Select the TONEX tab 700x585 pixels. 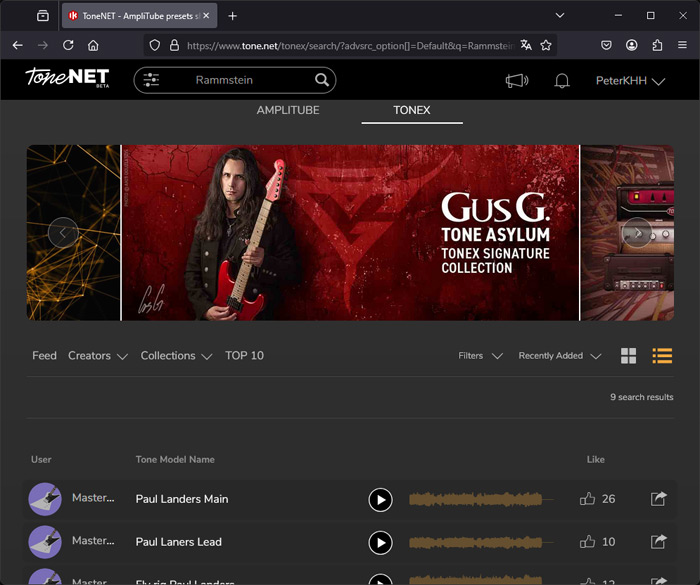pyautogui.click(x=412, y=110)
